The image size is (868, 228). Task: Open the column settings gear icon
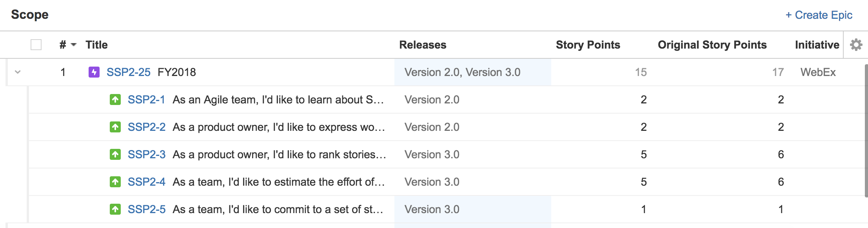[x=856, y=45]
